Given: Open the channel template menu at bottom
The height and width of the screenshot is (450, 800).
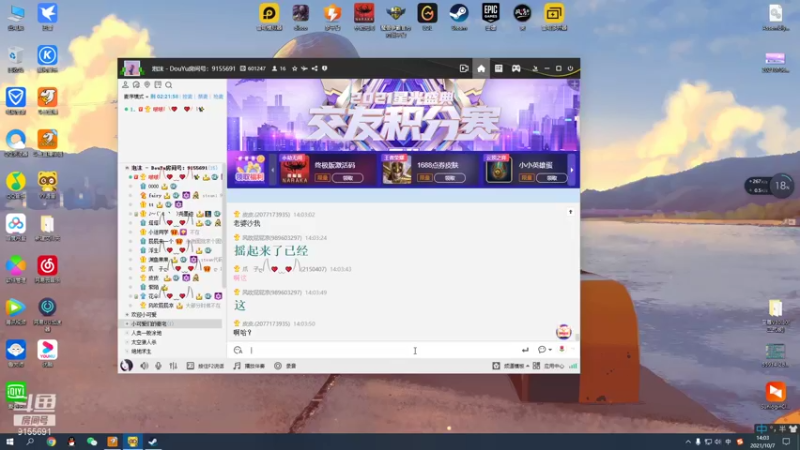Looking at the screenshot, I should click(x=516, y=366).
